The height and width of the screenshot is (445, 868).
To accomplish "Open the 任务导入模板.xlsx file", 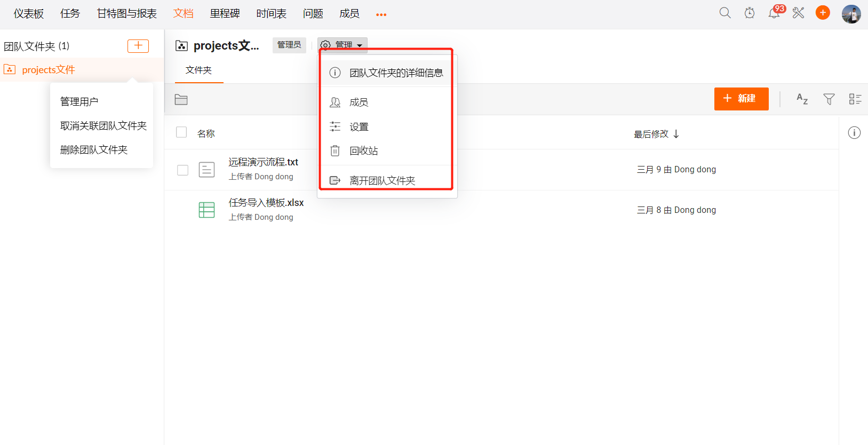I will 266,203.
